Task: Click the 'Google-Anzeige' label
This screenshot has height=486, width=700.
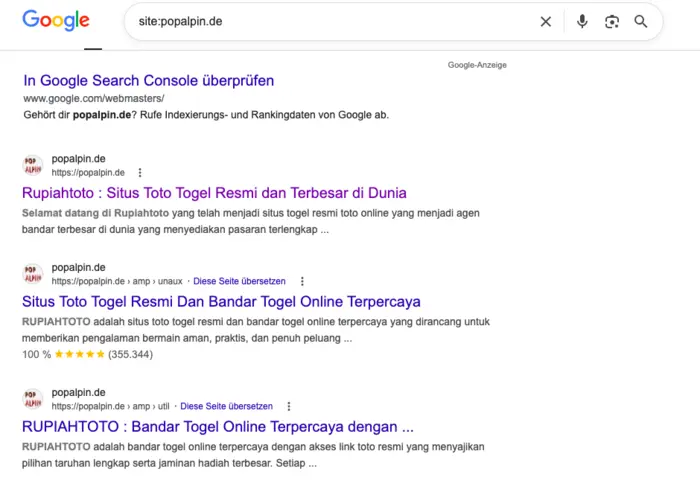Action: 477,65
